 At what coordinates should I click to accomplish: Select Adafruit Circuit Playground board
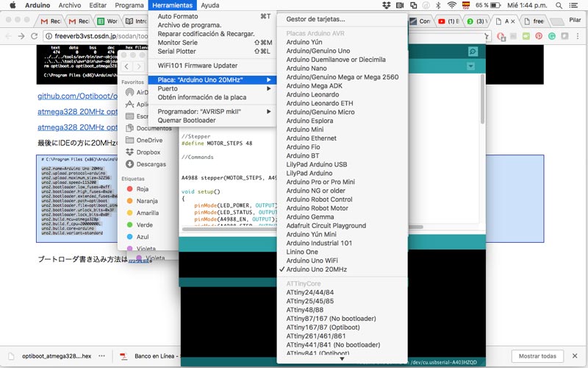coord(326,226)
